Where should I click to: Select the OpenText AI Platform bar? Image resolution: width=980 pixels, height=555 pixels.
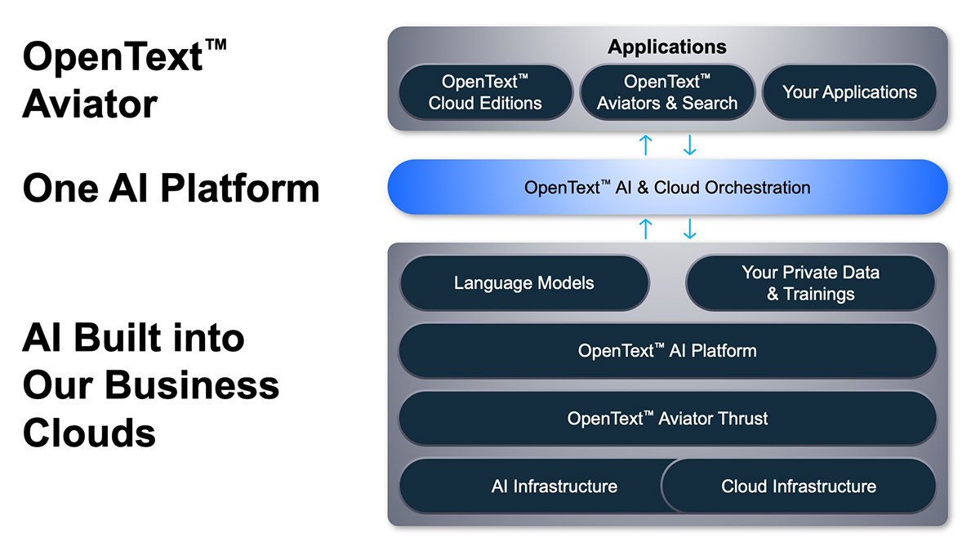pyautogui.click(x=667, y=351)
